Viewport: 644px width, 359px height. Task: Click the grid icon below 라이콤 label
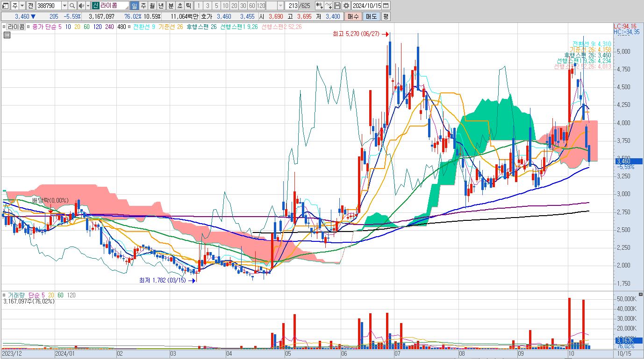pos(7,35)
